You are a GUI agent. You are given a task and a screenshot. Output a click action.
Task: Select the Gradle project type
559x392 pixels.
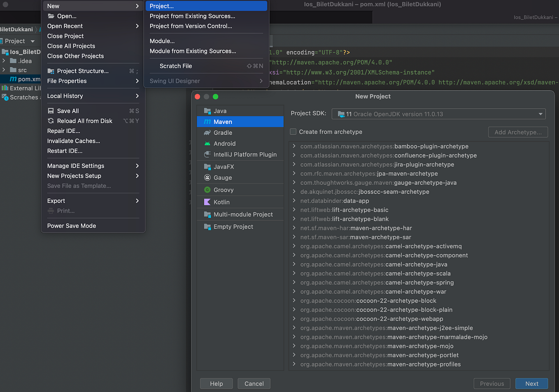[222, 133]
